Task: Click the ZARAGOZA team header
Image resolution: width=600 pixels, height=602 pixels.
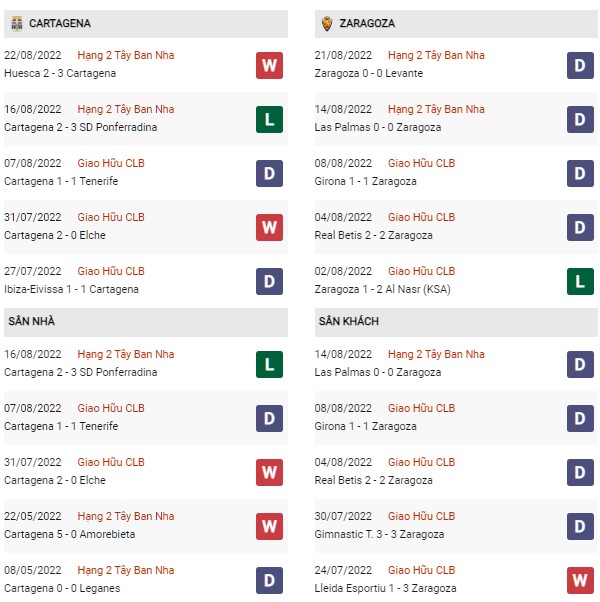Action: (456, 24)
